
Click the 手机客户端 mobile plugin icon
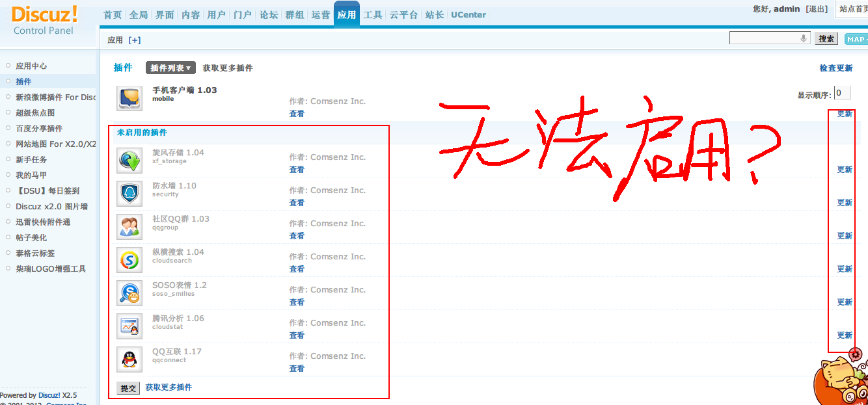pyautogui.click(x=129, y=98)
